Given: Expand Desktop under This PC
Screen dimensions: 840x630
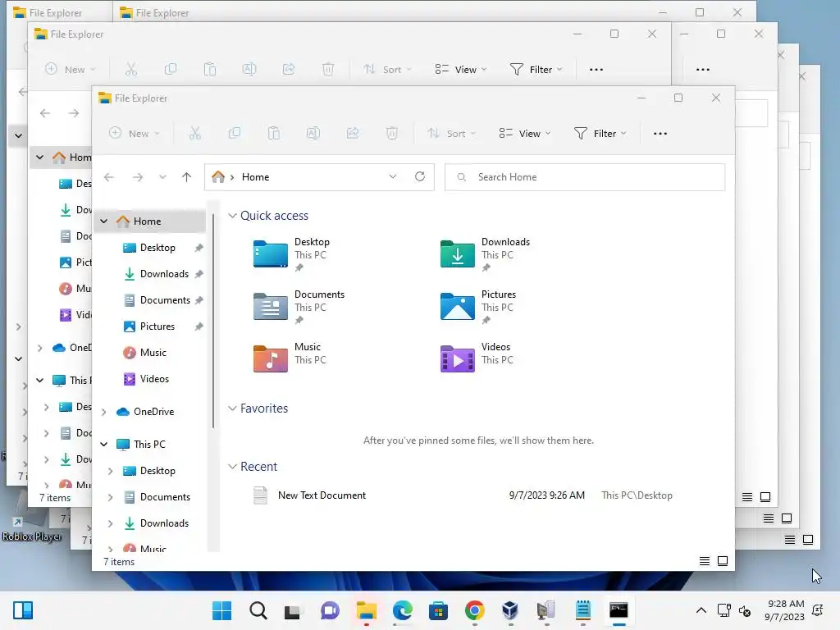Looking at the screenshot, I should (x=111, y=471).
